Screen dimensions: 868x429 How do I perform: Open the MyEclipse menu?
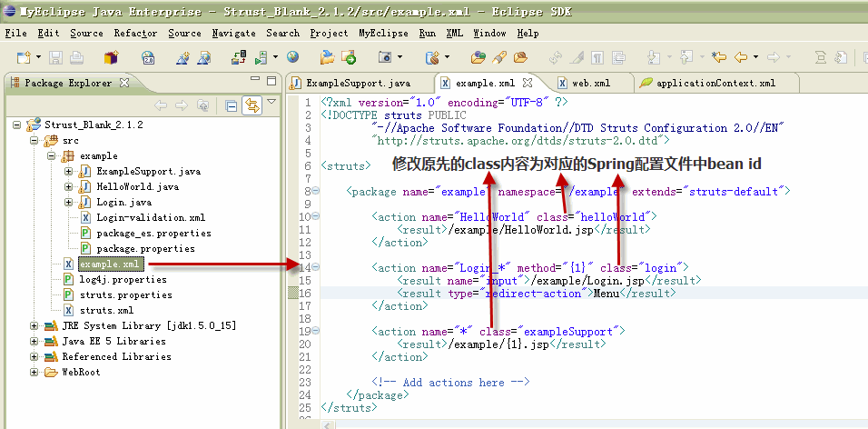pyautogui.click(x=384, y=34)
